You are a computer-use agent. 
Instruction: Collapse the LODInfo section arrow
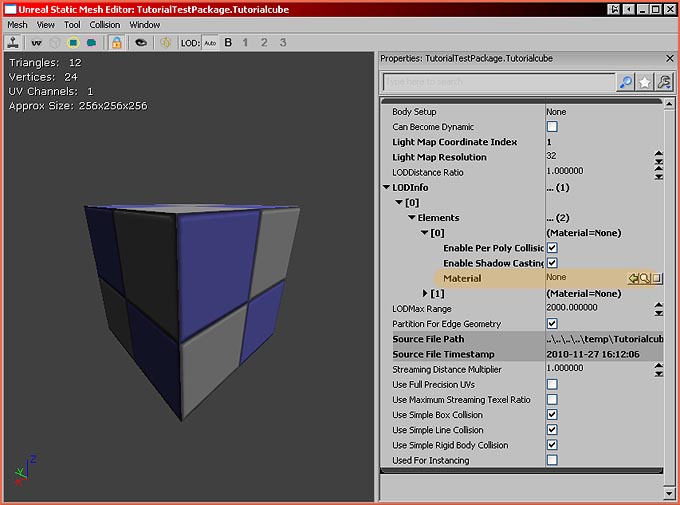386,187
